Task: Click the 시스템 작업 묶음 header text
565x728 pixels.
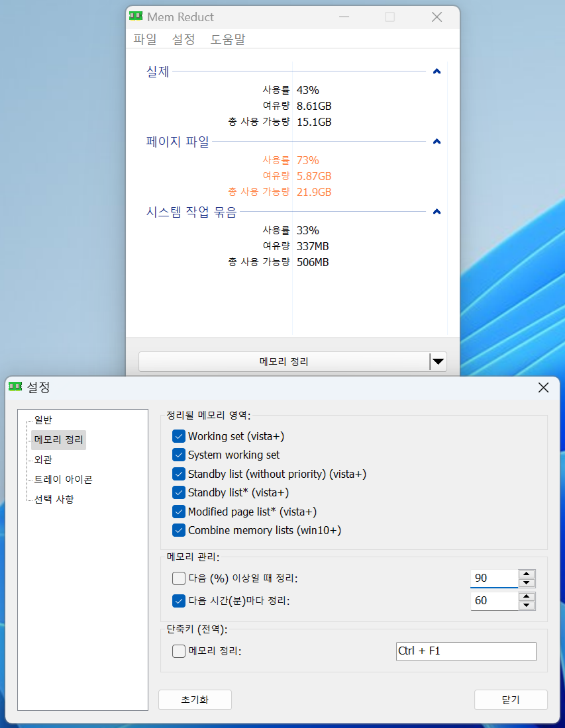Action: [191, 212]
